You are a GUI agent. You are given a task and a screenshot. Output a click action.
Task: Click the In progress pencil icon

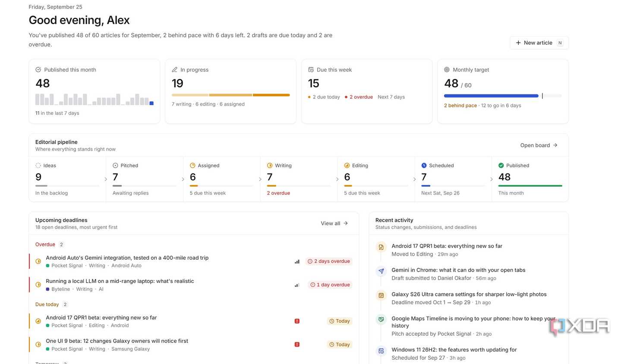[174, 69]
